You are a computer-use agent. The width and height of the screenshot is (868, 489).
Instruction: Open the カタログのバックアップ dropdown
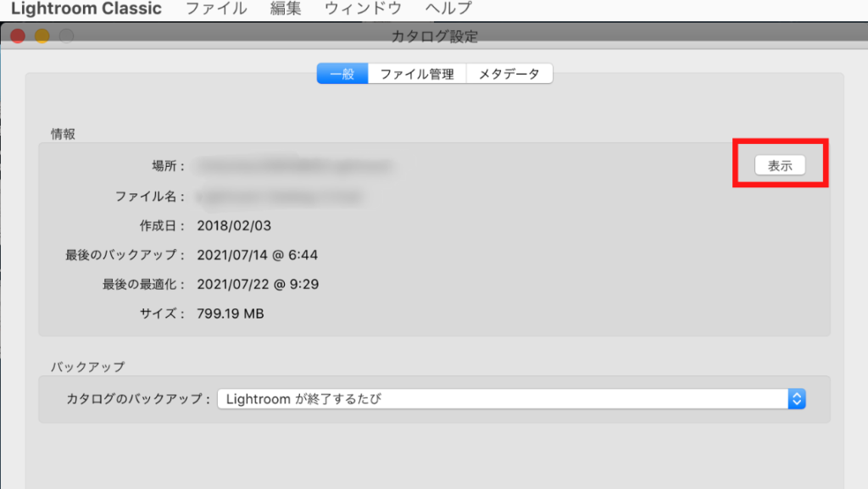tap(511, 399)
